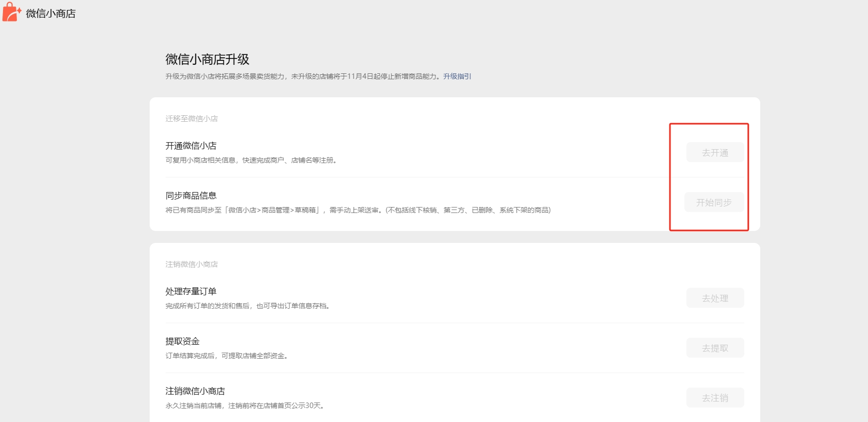
Task: Click the 开通微信小店 row title
Action: (x=191, y=146)
